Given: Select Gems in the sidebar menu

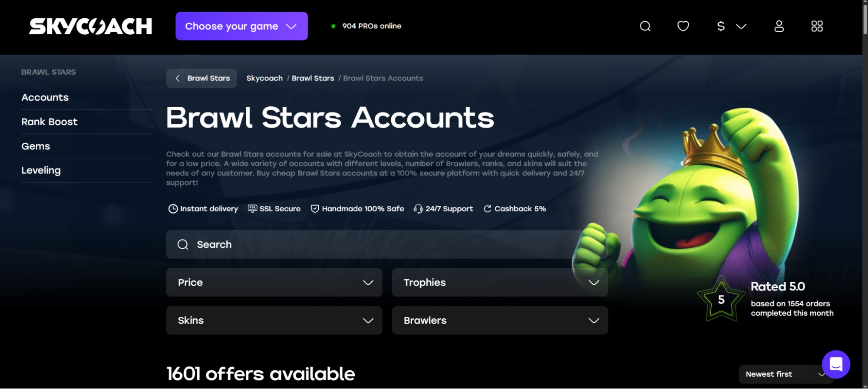Looking at the screenshot, I should coord(36,146).
